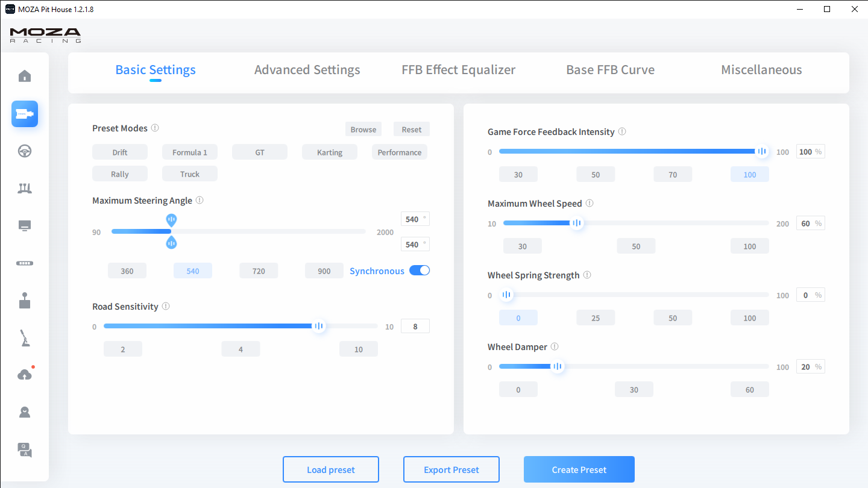
Task: Select the GT preset mode
Action: [260, 152]
